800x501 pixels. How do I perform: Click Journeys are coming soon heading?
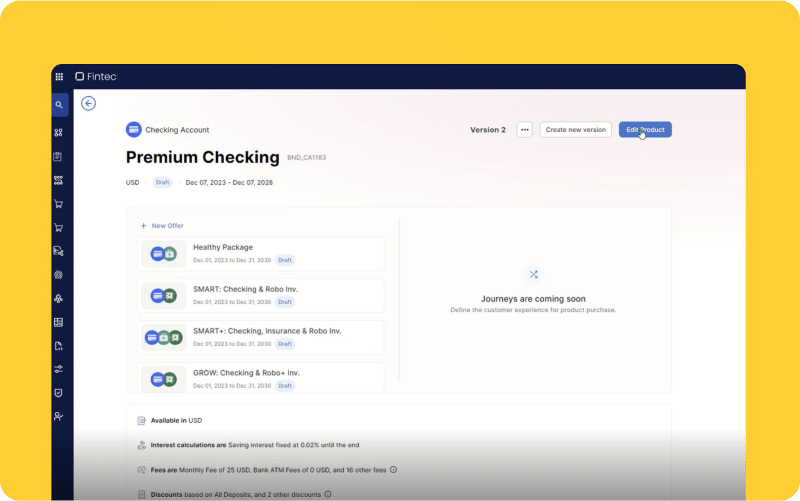point(533,299)
